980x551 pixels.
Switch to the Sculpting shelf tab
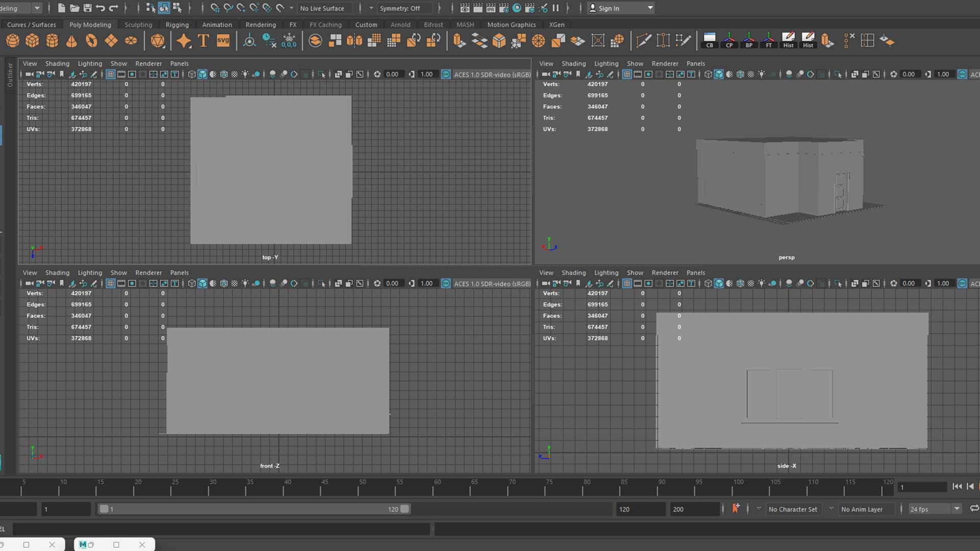tap(138, 24)
